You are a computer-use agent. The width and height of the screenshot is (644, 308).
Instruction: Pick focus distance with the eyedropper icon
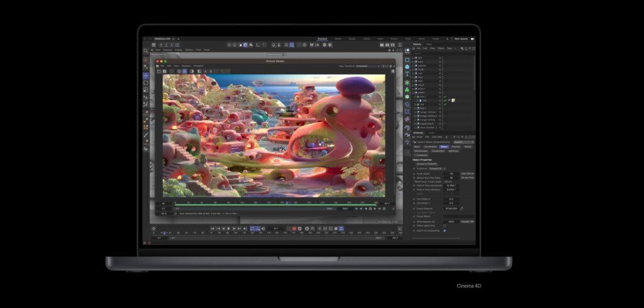tap(461, 209)
